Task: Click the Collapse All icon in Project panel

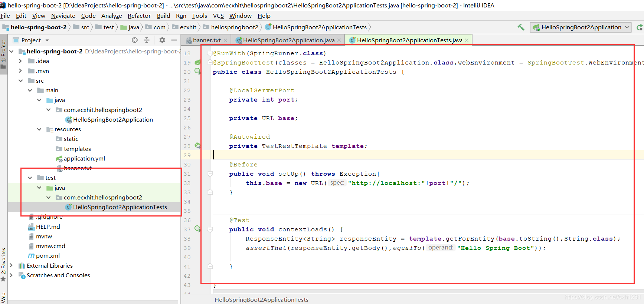Action: point(147,40)
